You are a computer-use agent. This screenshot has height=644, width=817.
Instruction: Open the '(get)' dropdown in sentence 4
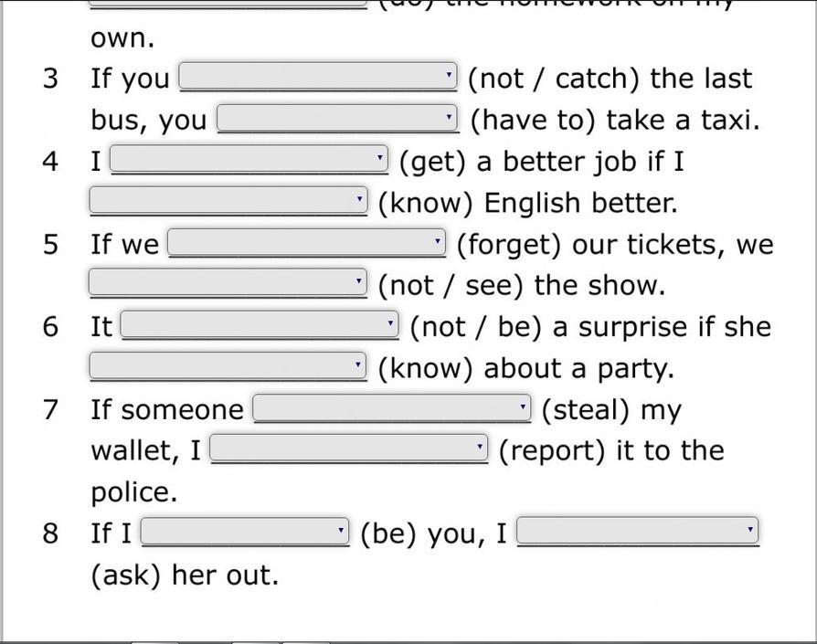coord(249,161)
